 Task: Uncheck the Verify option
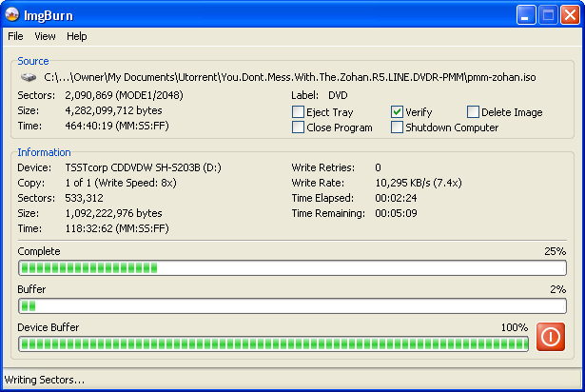[397, 111]
